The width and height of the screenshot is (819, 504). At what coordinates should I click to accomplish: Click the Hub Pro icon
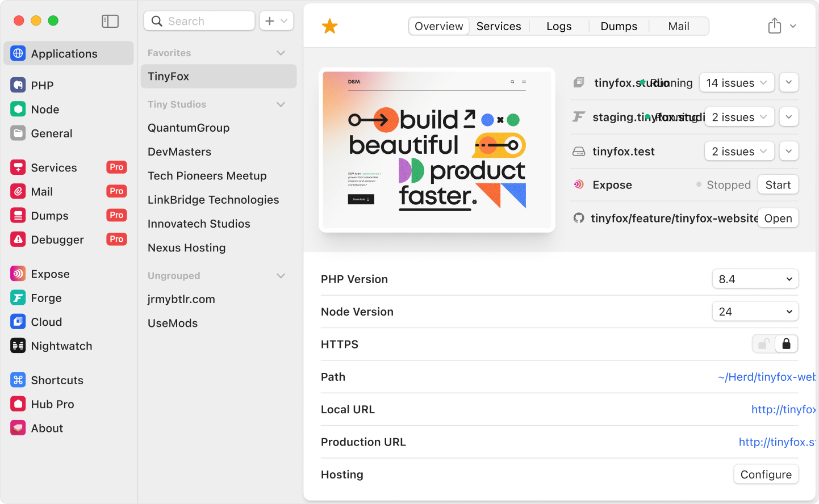click(x=18, y=404)
